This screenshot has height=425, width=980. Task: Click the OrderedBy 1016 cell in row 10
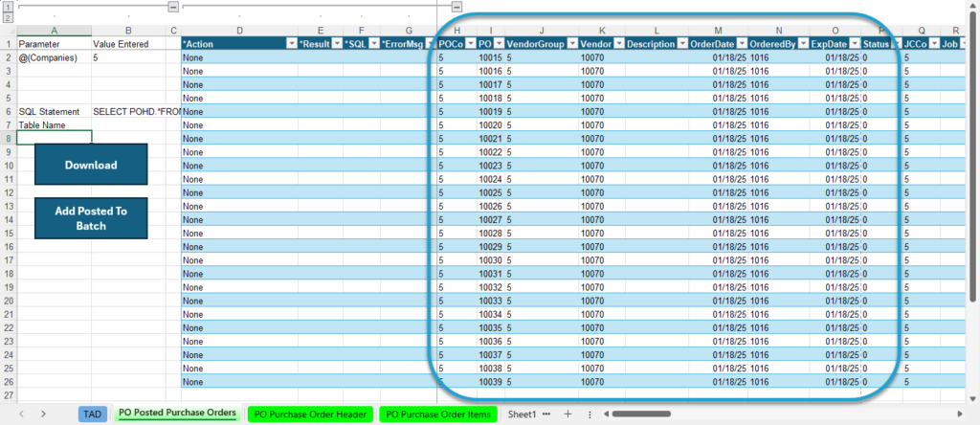click(779, 166)
